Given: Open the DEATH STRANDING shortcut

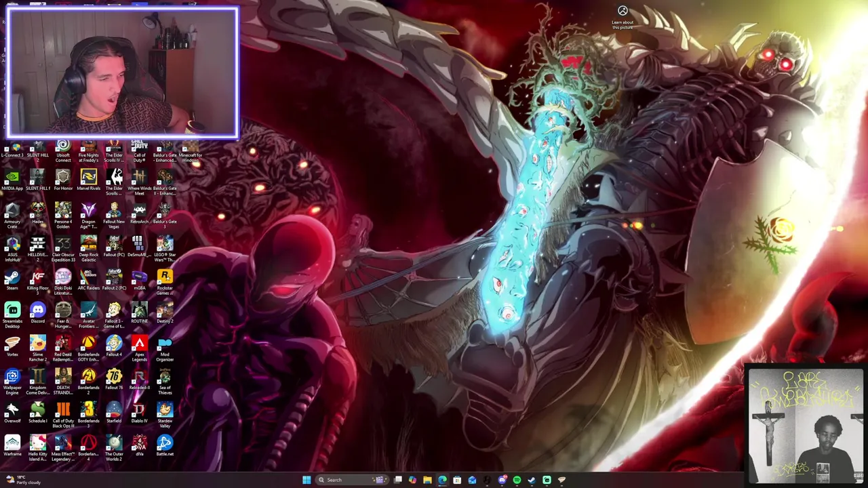Looking at the screenshot, I should click(63, 382).
